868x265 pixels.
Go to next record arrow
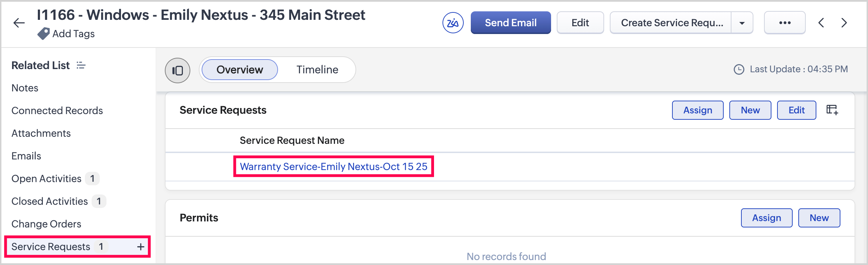click(844, 23)
